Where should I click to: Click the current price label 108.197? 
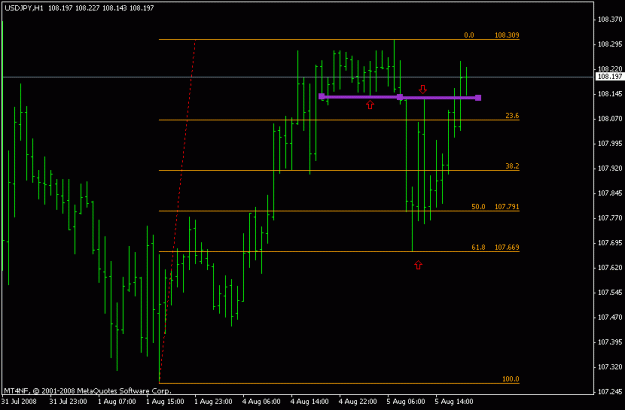pyautogui.click(x=610, y=77)
